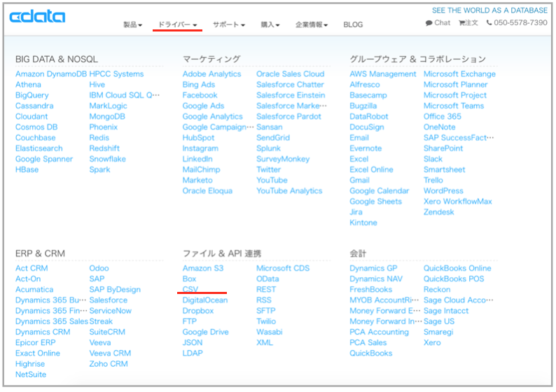Open the Google Analytics driver link
The height and width of the screenshot is (392, 556).
pyautogui.click(x=212, y=116)
